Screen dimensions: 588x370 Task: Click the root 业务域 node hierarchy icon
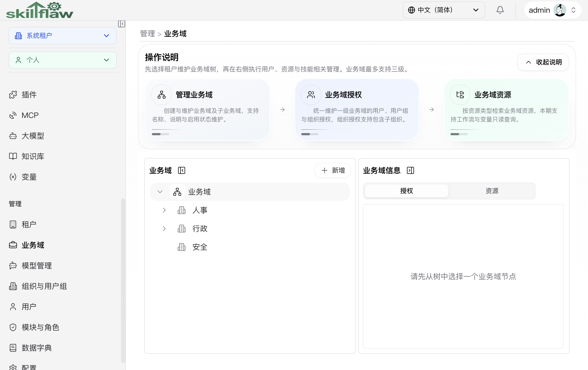[177, 192]
